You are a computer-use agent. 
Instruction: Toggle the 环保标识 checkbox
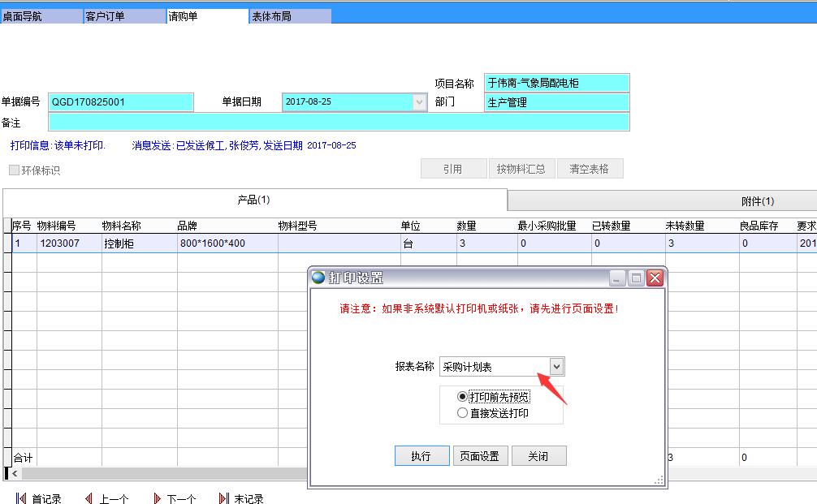[14, 170]
